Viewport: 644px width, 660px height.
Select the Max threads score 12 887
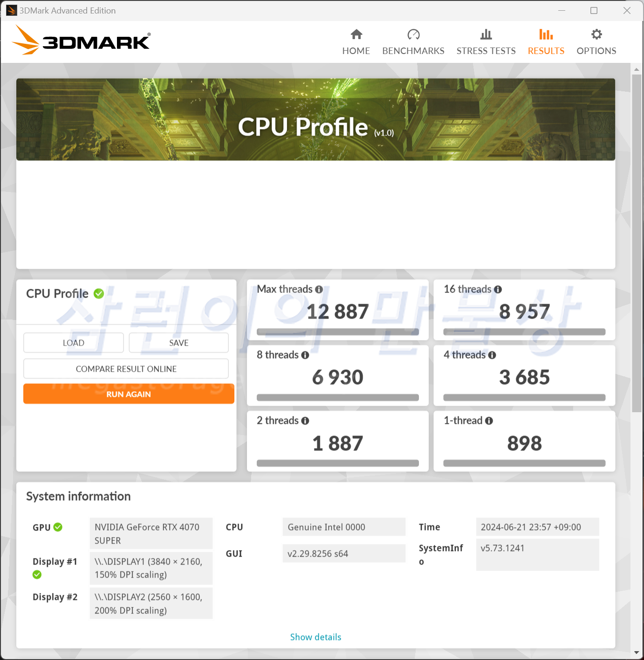point(338,312)
